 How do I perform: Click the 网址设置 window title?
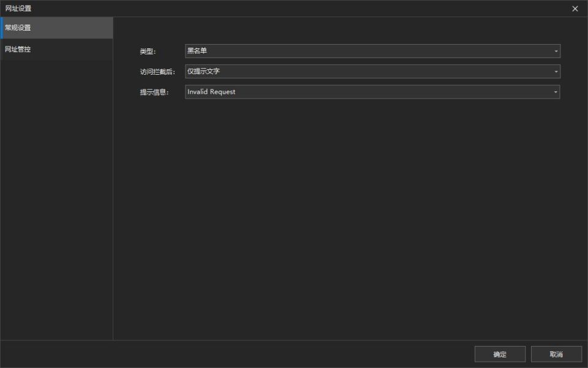pyautogui.click(x=18, y=8)
